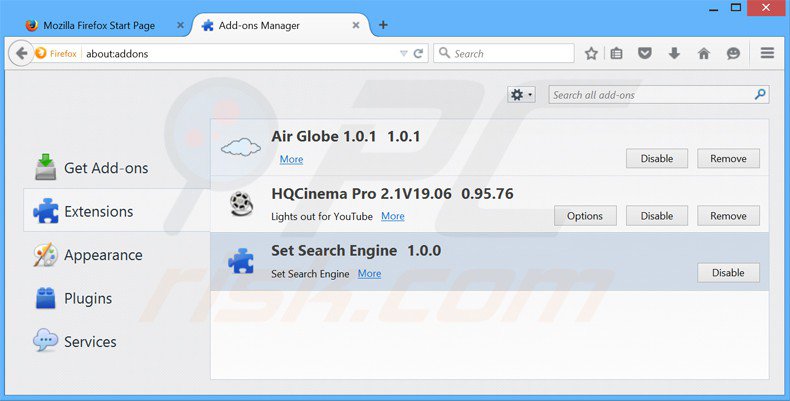
Task: Show bookmarks list icon
Action: [616, 53]
